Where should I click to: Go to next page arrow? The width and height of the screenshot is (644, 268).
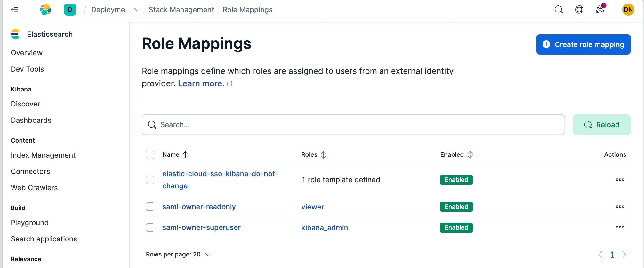(x=624, y=255)
